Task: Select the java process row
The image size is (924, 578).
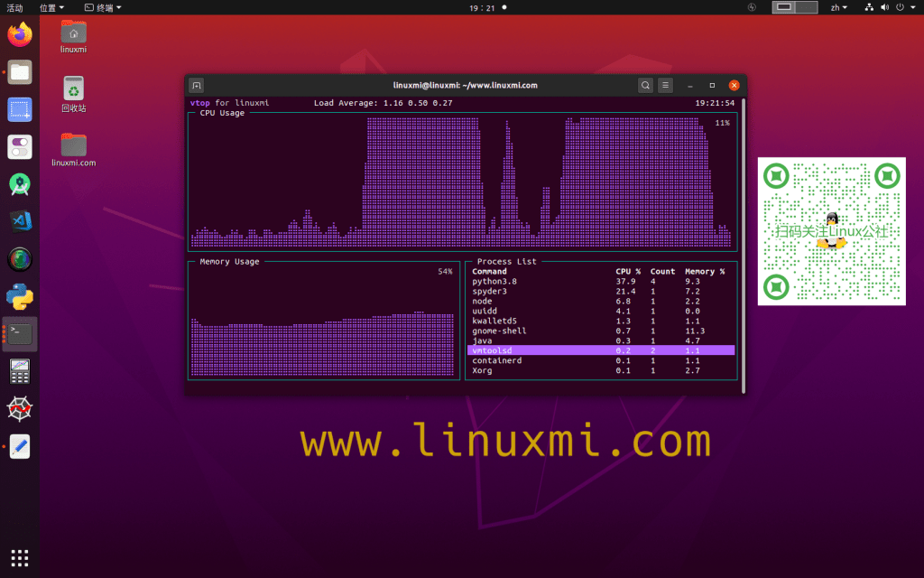Action: [601, 340]
